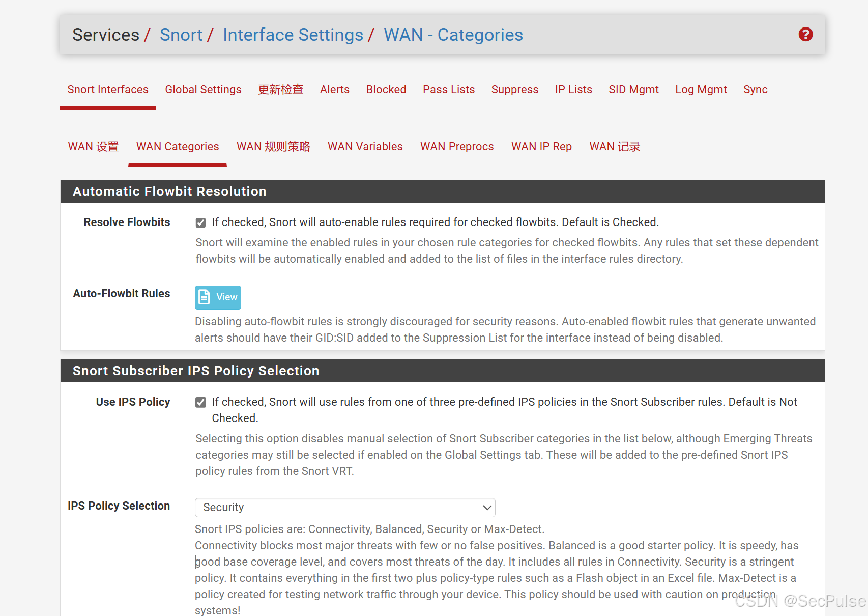Screen dimensions: 868x616
Task: Open the red help question-mark icon
Action: coord(805,35)
